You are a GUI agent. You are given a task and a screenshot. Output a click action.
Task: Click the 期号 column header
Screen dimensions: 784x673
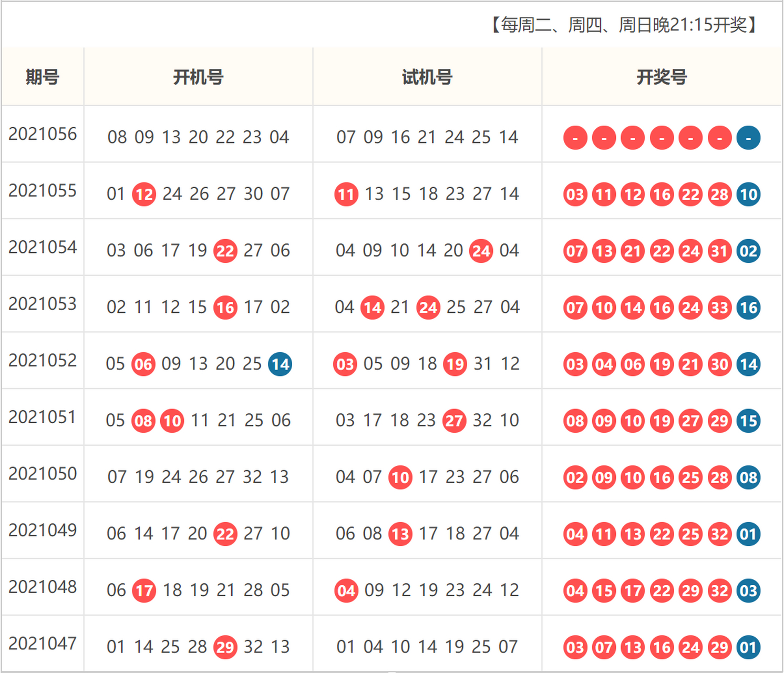coord(43,77)
